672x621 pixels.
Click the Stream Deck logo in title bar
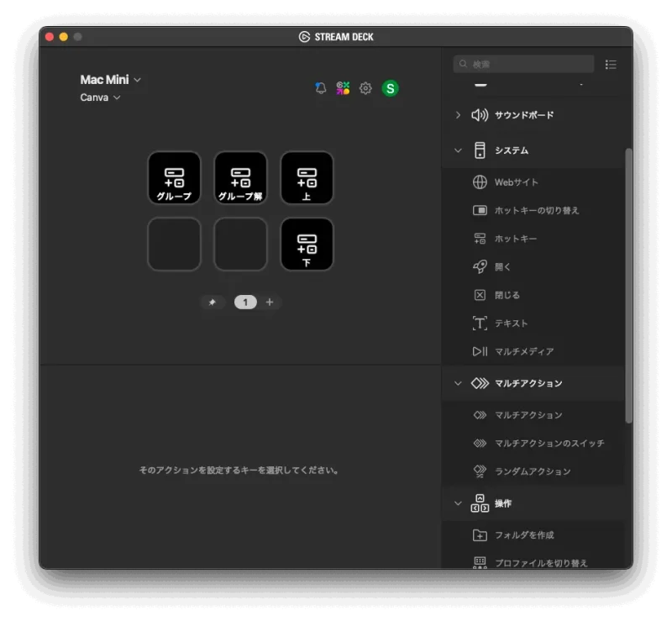pos(304,37)
